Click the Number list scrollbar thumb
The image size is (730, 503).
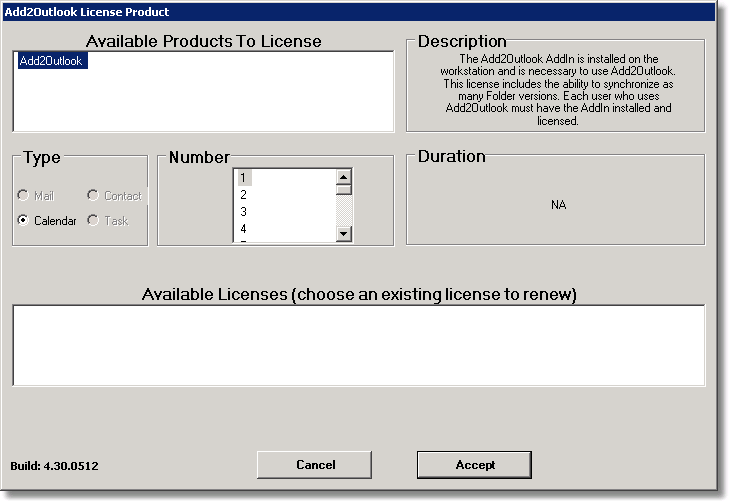click(344, 190)
